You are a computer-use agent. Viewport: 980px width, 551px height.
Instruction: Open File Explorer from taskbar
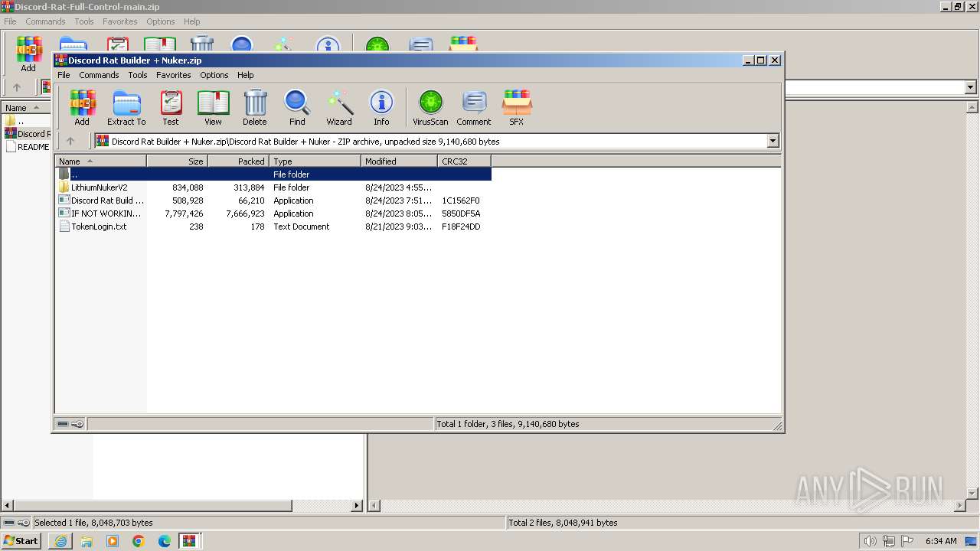click(87, 541)
